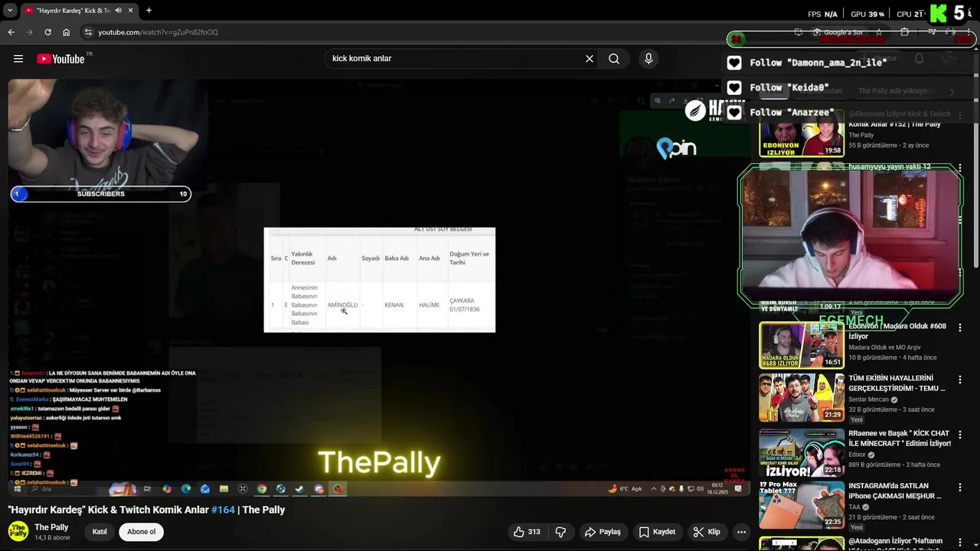Click the hüsamyuyu yayın vakti video title
Screen dimensions: 980x551
click(x=890, y=166)
